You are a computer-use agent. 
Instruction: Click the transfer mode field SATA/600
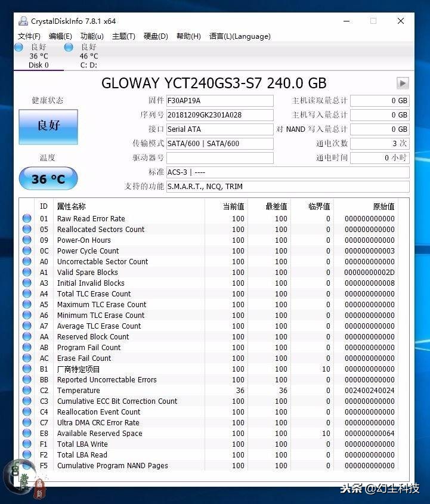coord(220,143)
